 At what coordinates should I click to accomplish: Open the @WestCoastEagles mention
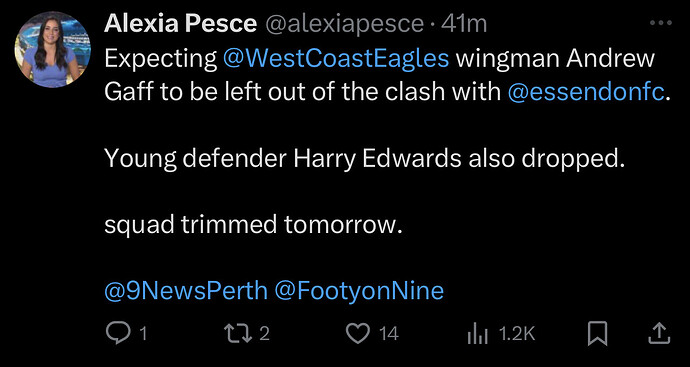click(337, 59)
